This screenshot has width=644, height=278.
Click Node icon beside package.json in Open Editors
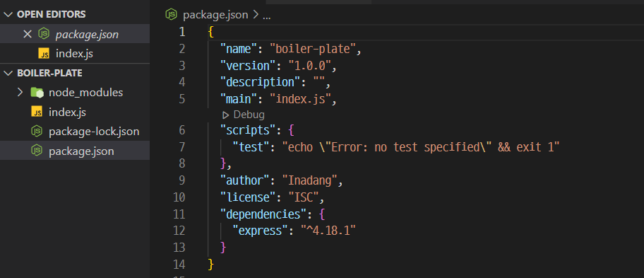tap(44, 34)
